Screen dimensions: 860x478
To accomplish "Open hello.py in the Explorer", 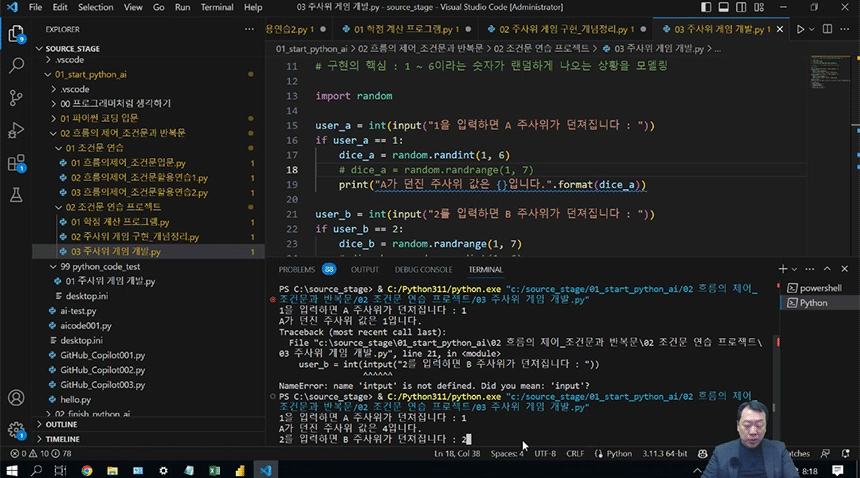I will pyautogui.click(x=74, y=399).
